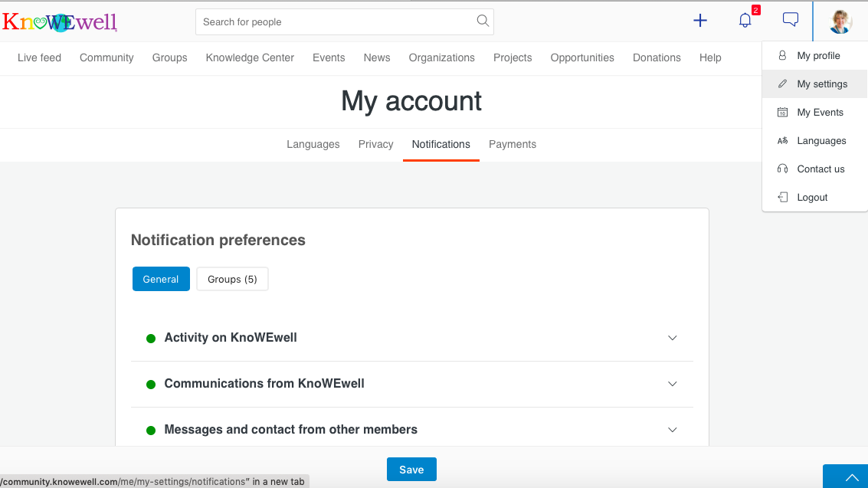The image size is (868, 488).
Task: Expand Messages and contact from members
Action: [672, 430]
